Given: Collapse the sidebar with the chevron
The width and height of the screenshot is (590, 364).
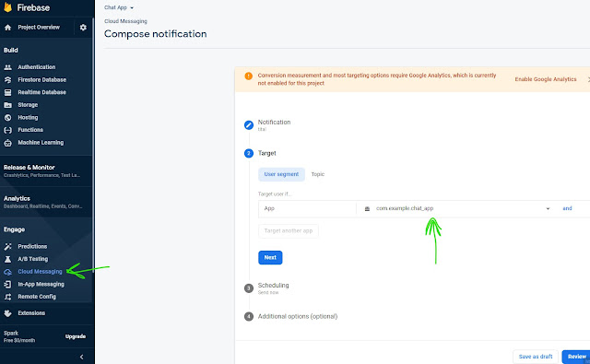Looking at the screenshot, I should (x=82, y=358).
